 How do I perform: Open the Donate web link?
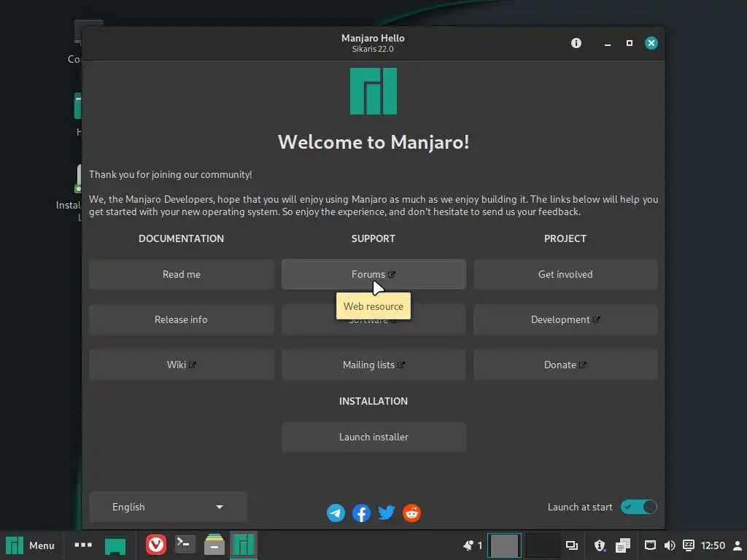coord(565,365)
